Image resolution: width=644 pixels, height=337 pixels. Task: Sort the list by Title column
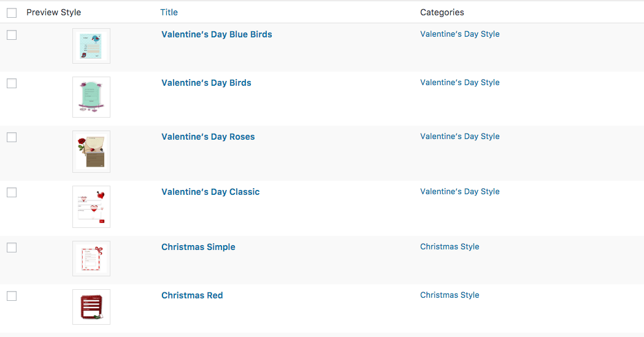(169, 12)
